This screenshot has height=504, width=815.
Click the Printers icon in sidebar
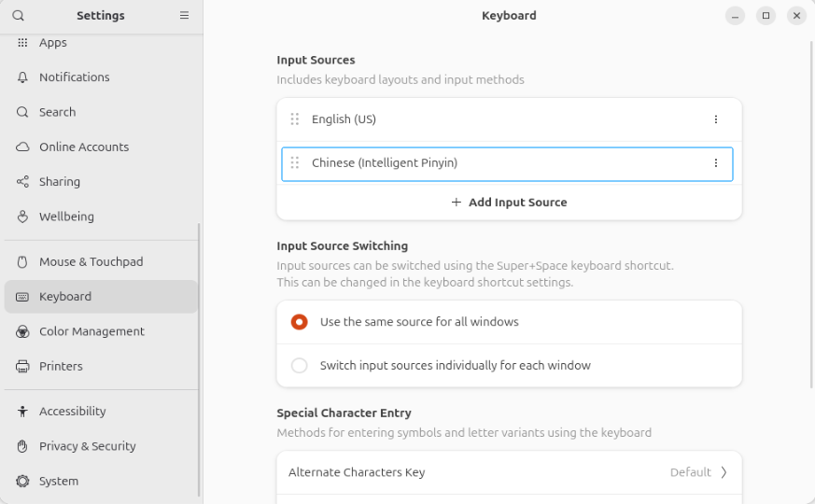[22, 366]
